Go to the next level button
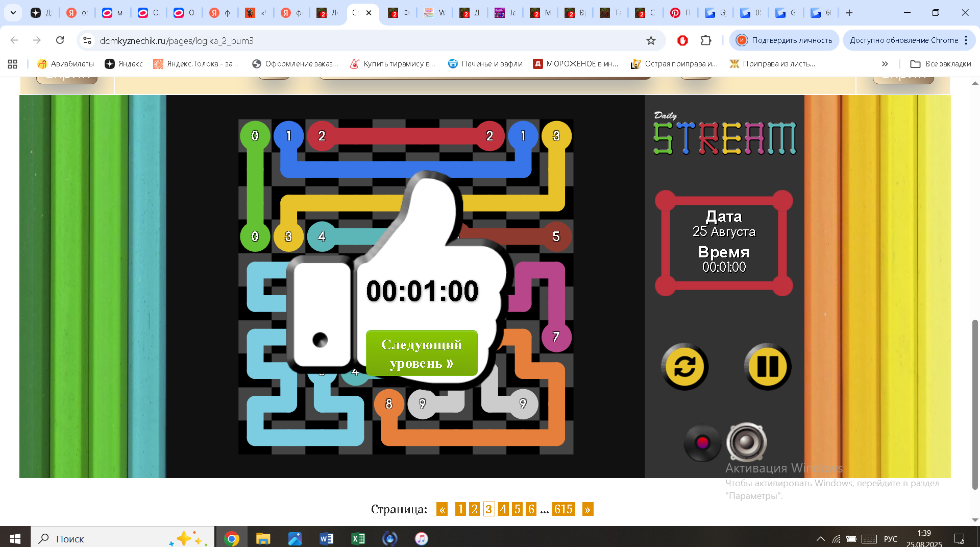 click(x=422, y=353)
